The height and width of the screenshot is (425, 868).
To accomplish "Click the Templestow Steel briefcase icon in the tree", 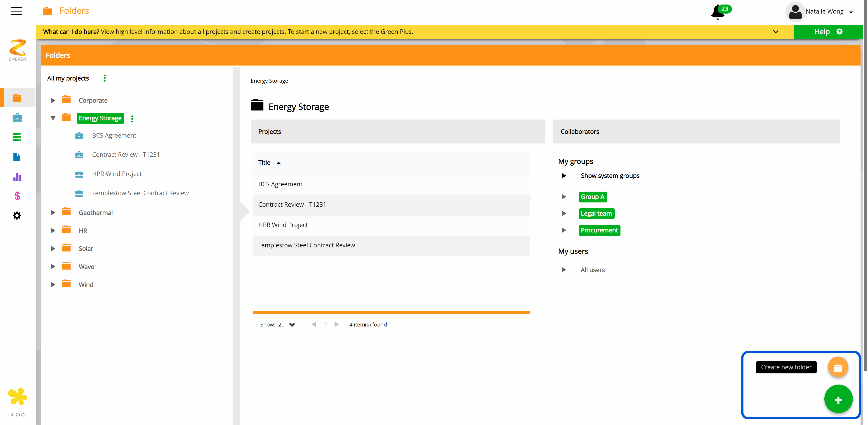I will click(79, 193).
